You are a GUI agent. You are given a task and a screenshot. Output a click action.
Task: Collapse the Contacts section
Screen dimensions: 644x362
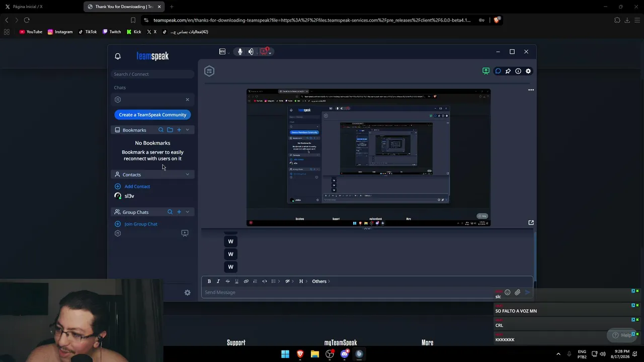pyautogui.click(x=188, y=174)
